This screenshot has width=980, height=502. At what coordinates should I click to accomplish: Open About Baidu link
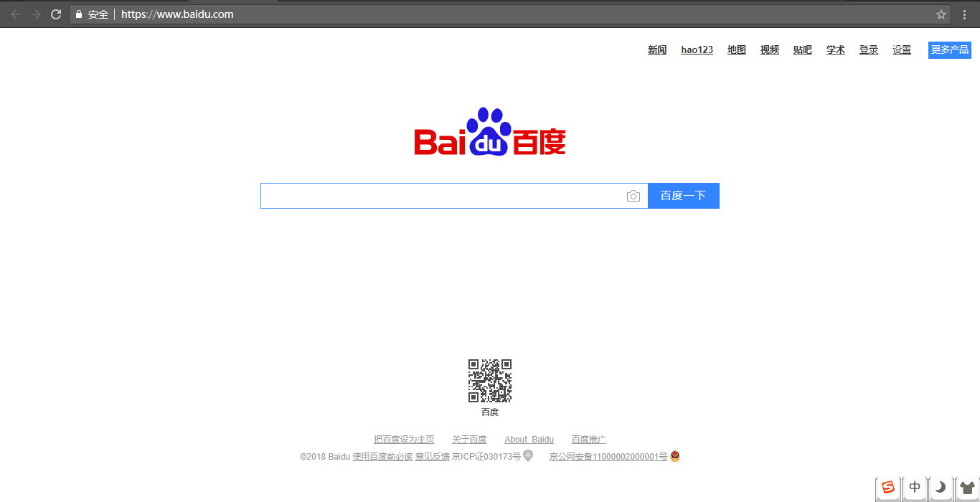529,440
